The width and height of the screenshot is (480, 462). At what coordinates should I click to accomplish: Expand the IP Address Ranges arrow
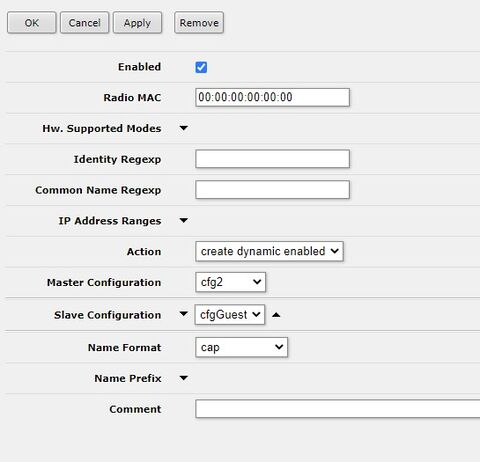coord(184,221)
